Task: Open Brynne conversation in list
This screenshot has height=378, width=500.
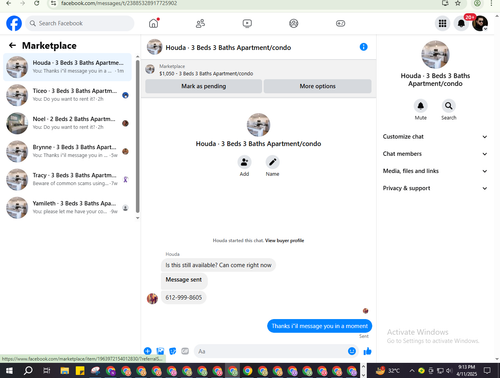Action: (x=68, y=151)
